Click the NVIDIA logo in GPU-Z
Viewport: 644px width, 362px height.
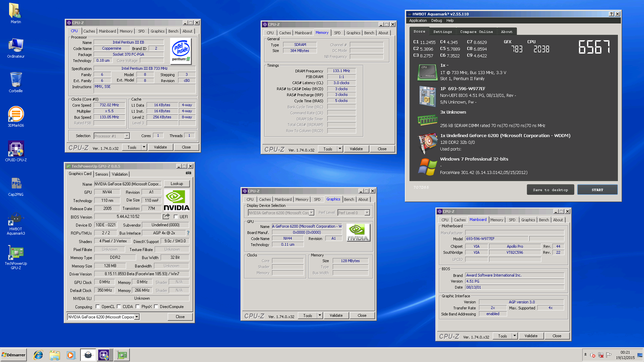tap(176, 201)
